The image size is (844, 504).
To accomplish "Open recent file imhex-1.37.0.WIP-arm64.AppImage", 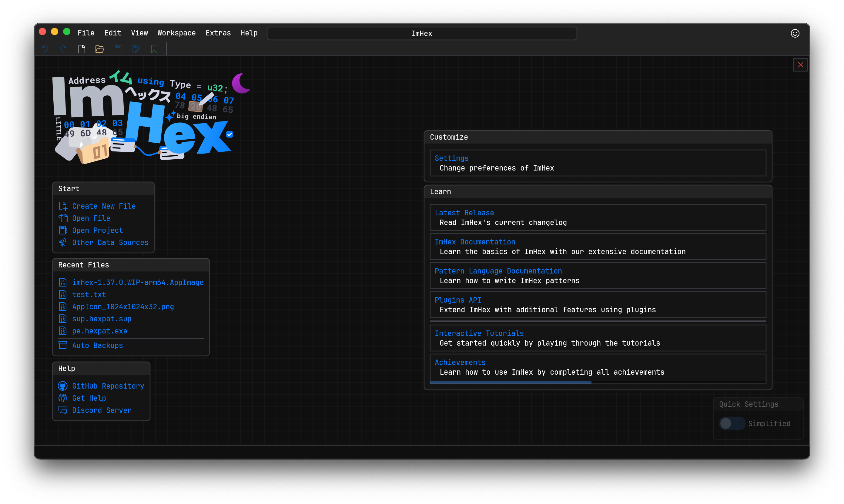I will click(x=138, y=283).
